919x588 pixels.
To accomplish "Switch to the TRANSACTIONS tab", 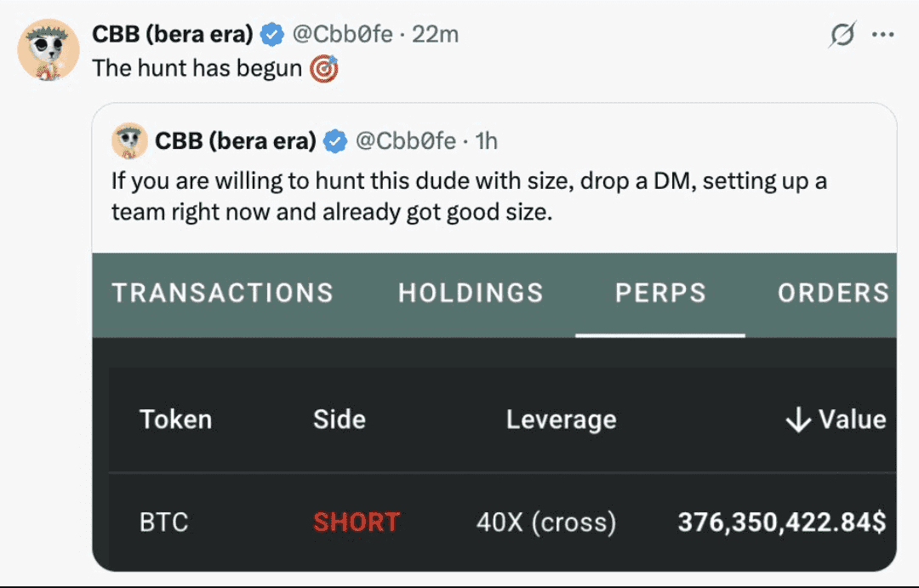I will [x=222, y=293].
